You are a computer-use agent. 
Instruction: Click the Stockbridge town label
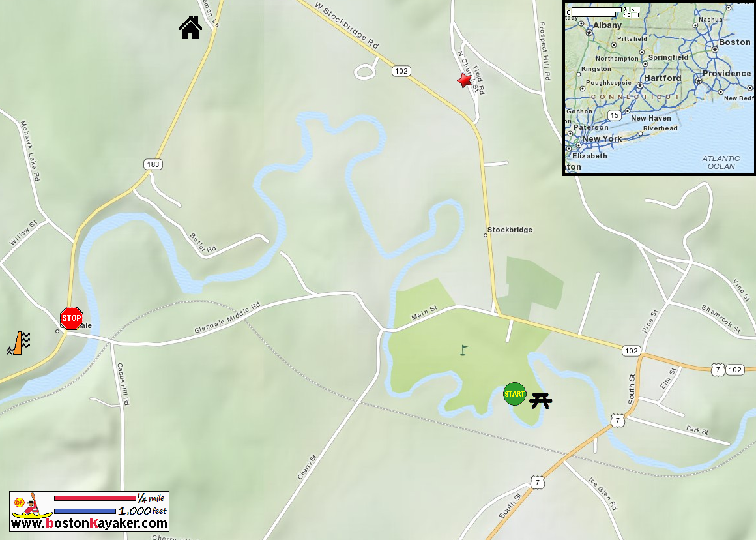tap(510, 230)
